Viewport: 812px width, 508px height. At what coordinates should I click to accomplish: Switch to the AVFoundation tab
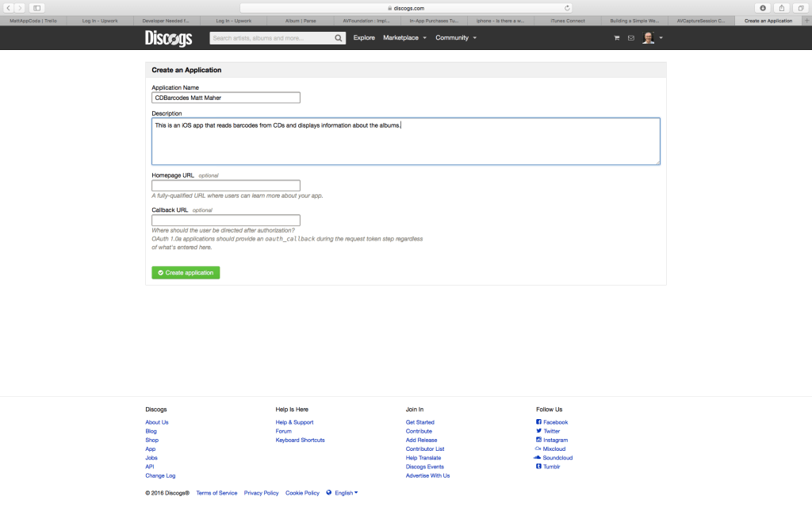coord(366,21)
